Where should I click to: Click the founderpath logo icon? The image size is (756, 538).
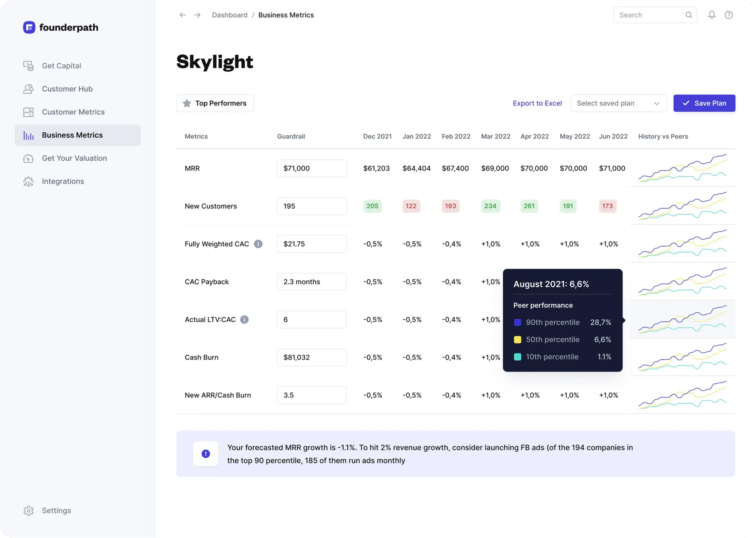pos(29,28)
